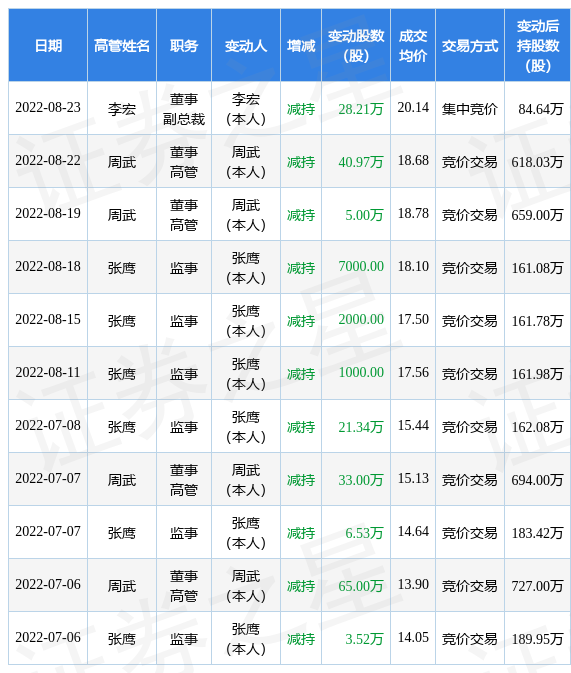Viewport: 571px width, 673px height.
Task: Click the 职务 column header
Action: 184,45
